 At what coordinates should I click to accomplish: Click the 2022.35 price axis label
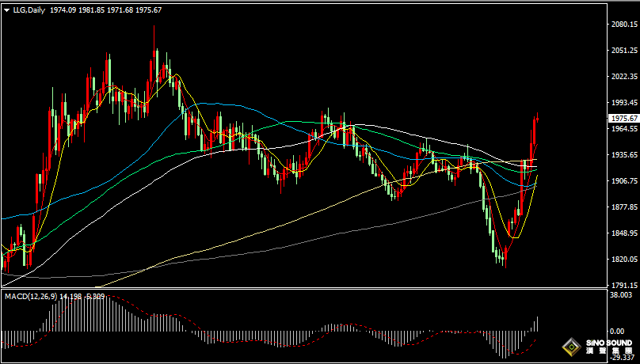pos(625,77)
